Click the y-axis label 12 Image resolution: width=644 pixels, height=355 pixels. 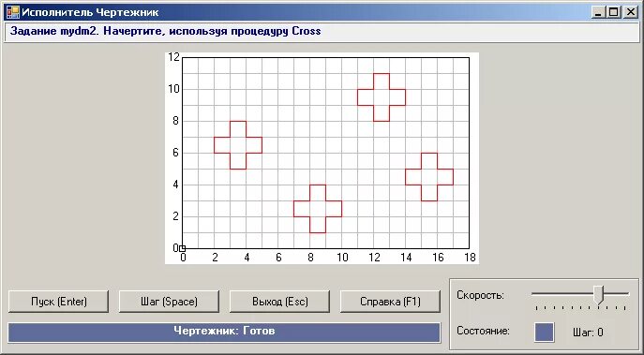(174, 57)
